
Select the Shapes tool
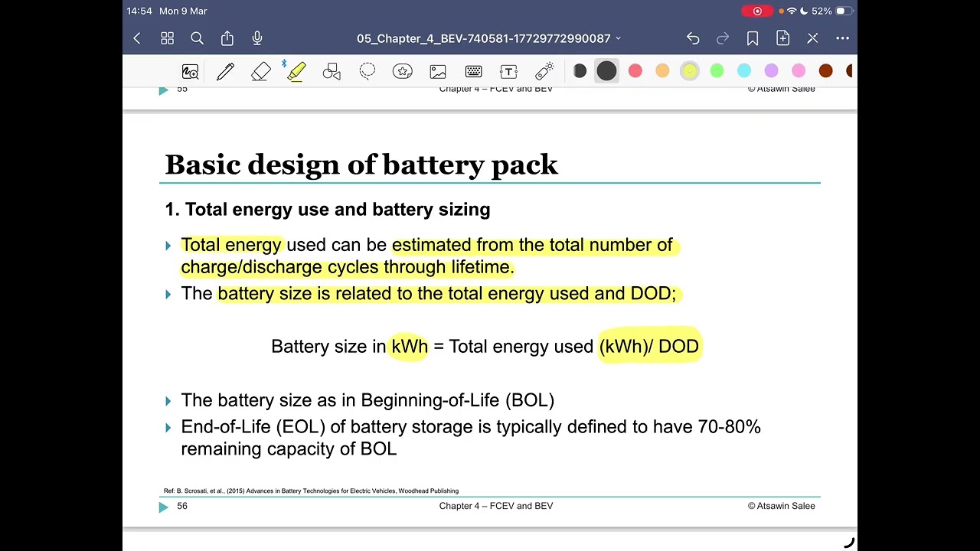[332, 71]
